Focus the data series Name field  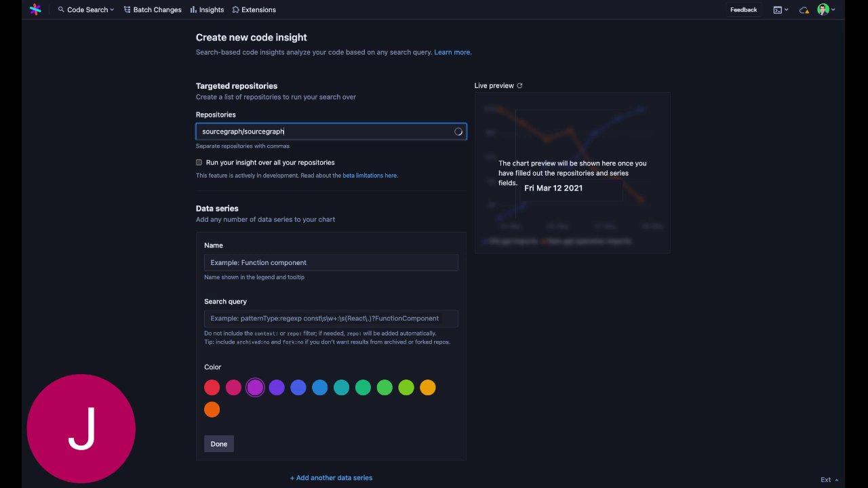click(x=331, y=262)
